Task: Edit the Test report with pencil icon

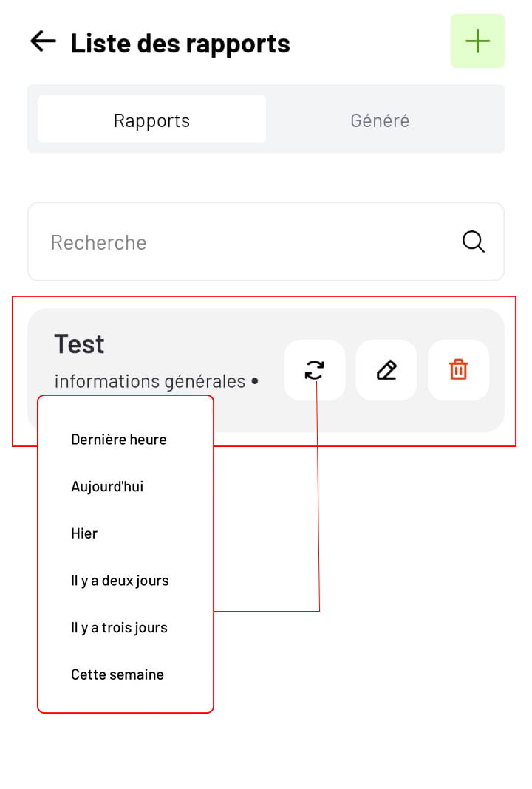Action: click(386, 370)
